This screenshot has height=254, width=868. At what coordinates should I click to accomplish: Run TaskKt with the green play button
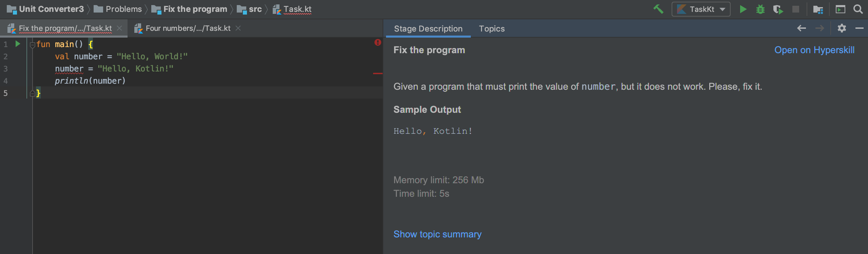[x=743, y=9]
